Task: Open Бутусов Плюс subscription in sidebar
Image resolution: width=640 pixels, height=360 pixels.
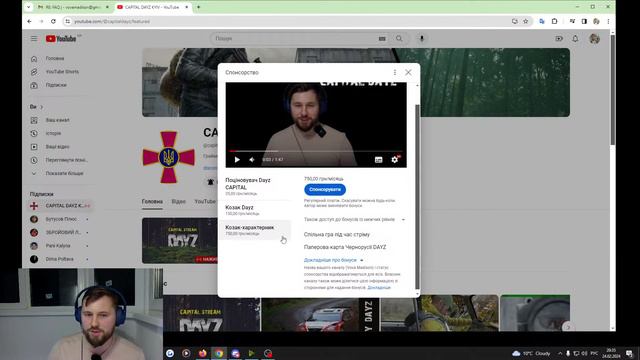Action: pos(61,219)
